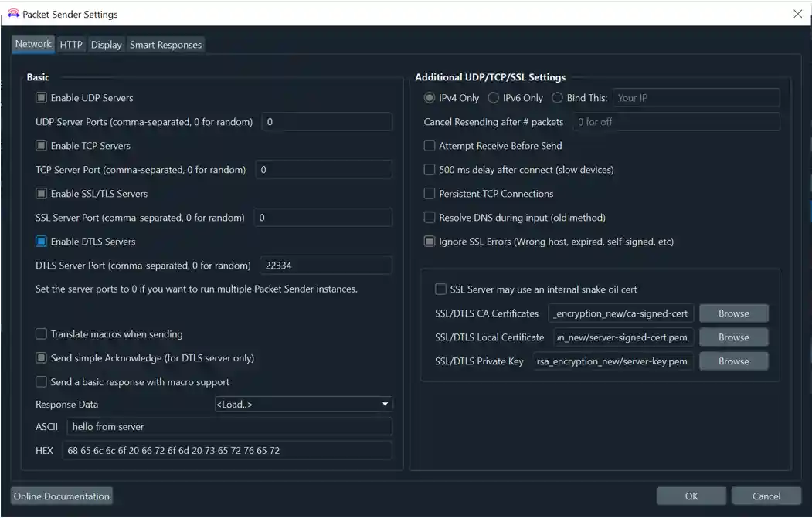Click the ASCII server response field

pos(227,426)
